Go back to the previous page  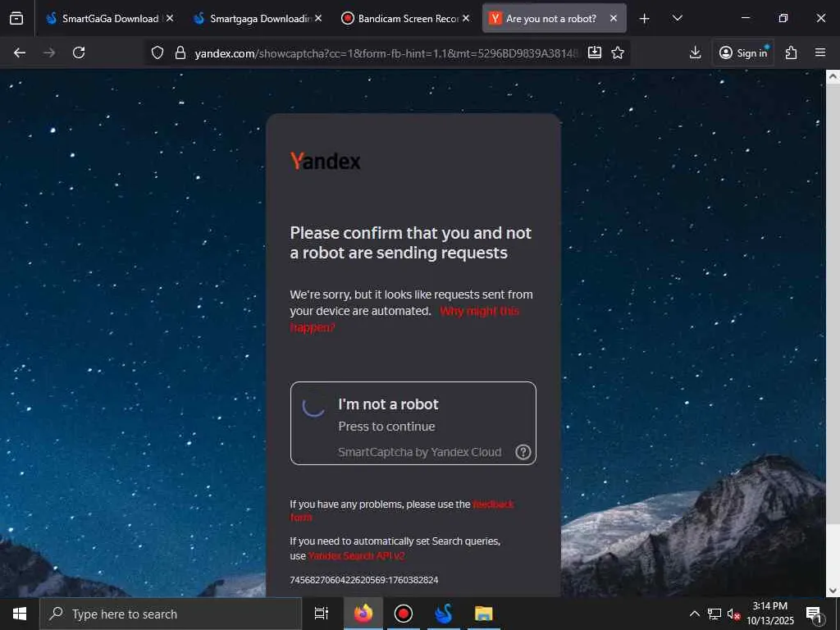tap(20, 52)
